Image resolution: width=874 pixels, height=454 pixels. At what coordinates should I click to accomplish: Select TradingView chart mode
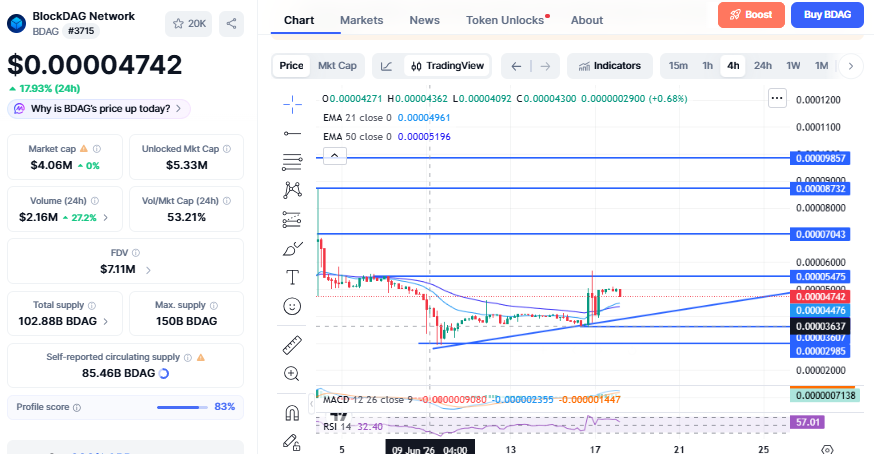tap(448, 66)
